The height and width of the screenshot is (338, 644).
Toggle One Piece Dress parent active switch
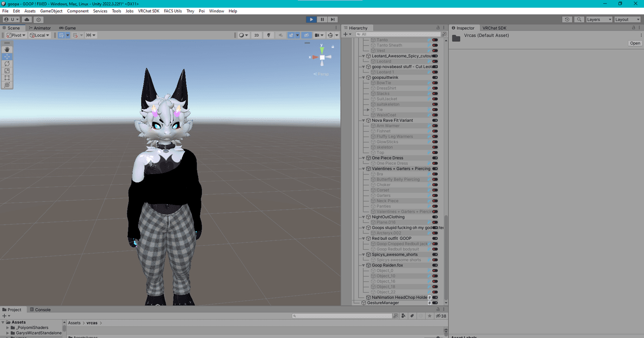tap(435, 158)
